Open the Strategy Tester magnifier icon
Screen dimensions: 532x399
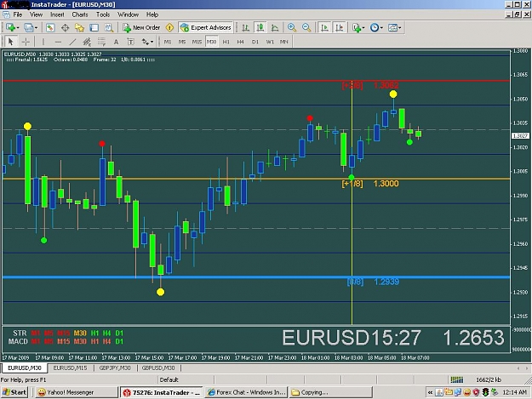tap(109, 27)
